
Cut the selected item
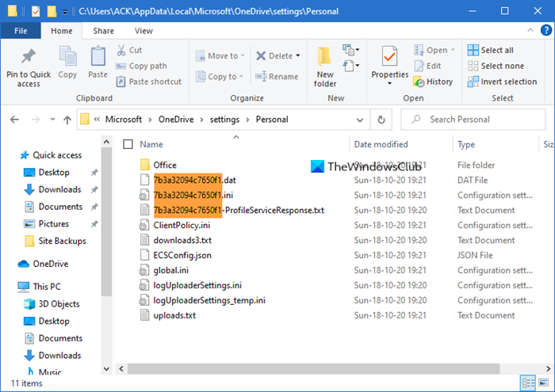(129, 50)
